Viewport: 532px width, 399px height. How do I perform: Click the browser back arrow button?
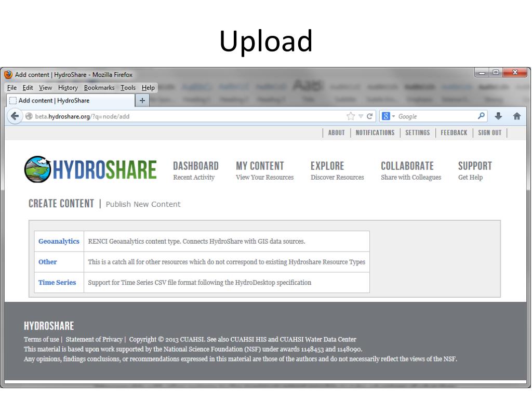(15, 116)
